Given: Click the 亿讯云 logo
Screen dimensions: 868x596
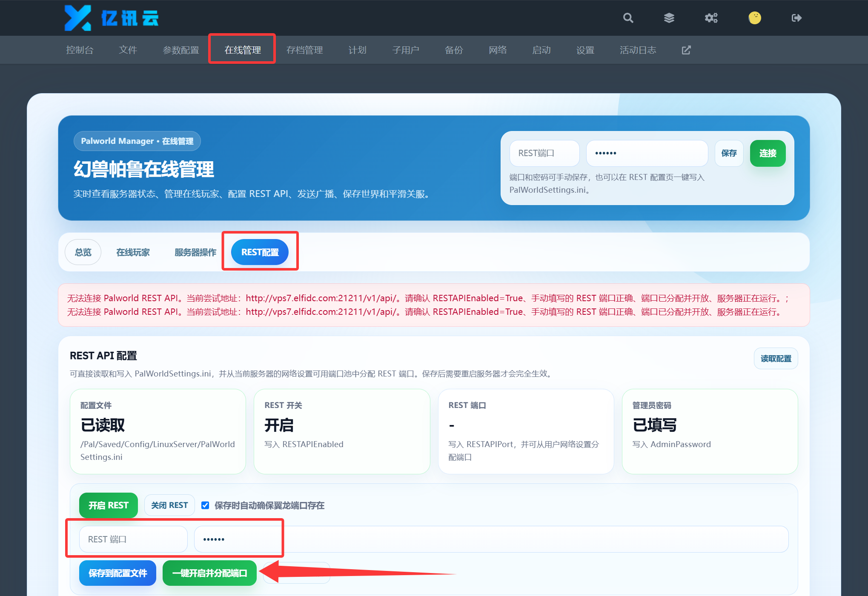Looking at the screenshot, I should click(112, 18).
